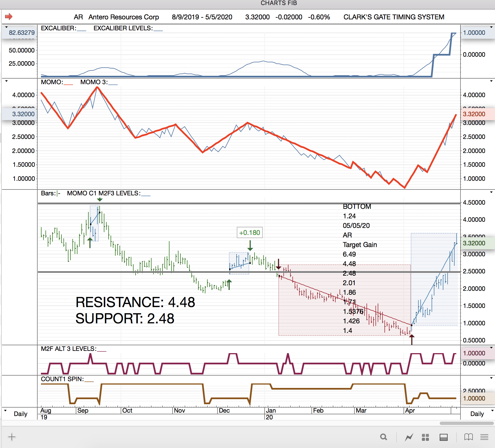Click the COUNT1 SPIN indicator label
Image resolution: width=495 pixels, height=448 pixels.
pyautogui.click(x=62, y=379)
